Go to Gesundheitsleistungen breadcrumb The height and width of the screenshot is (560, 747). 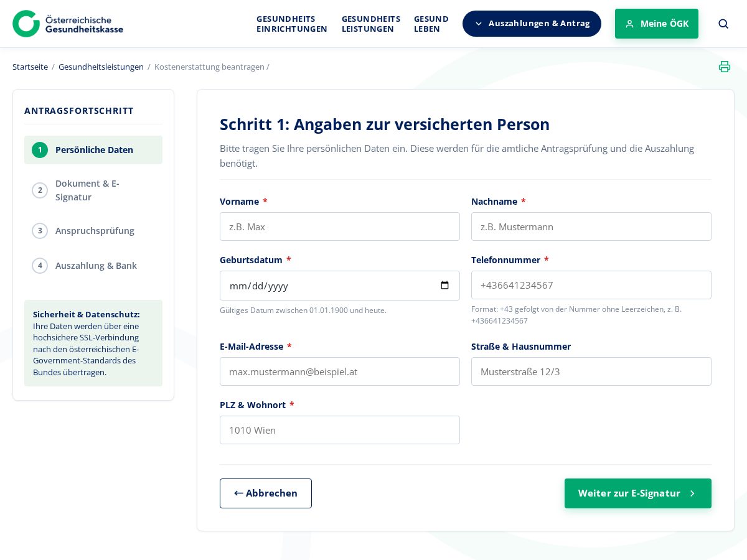point(101,67)
